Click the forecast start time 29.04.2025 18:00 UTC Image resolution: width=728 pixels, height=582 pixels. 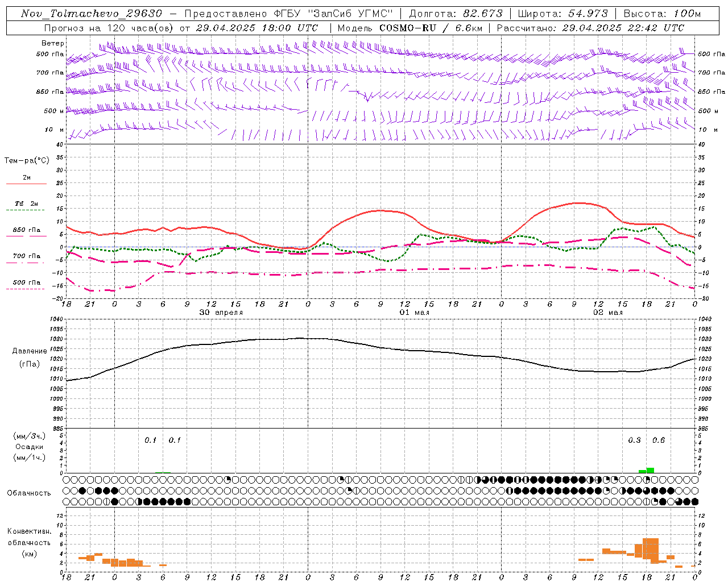257,28
